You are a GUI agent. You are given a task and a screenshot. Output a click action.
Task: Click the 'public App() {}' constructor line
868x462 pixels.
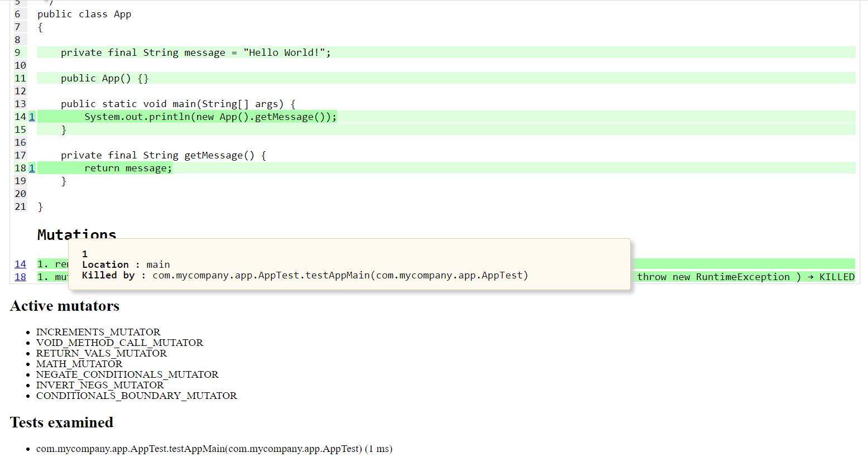(104, 78)
